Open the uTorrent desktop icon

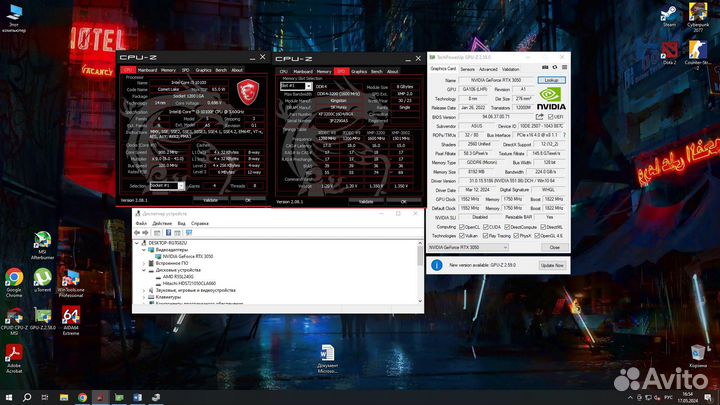click(42, 280)
